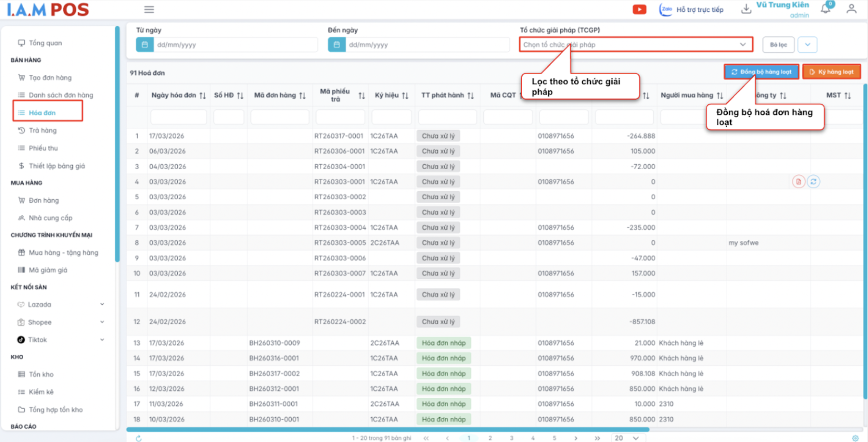The height and width of the screenshot is (442, 868).
Task: Click the hamburger menu icon
Action: (149, 9)
